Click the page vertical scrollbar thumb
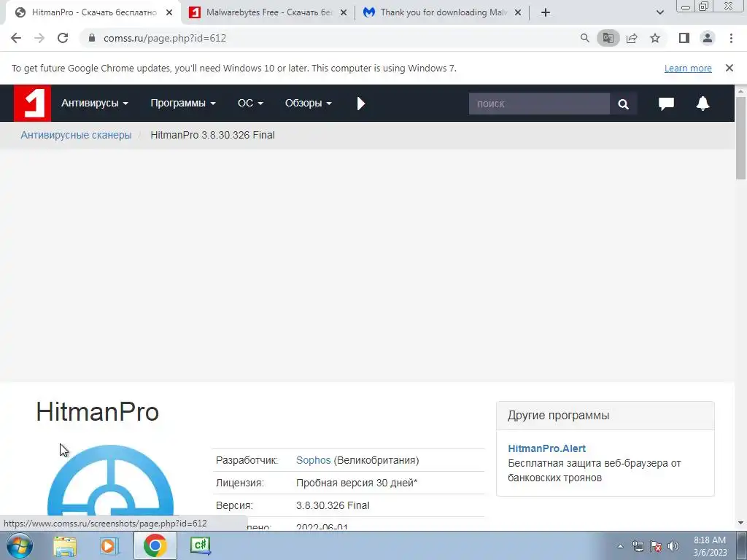This screenshot has width=747, height=560. pos(740,138)
